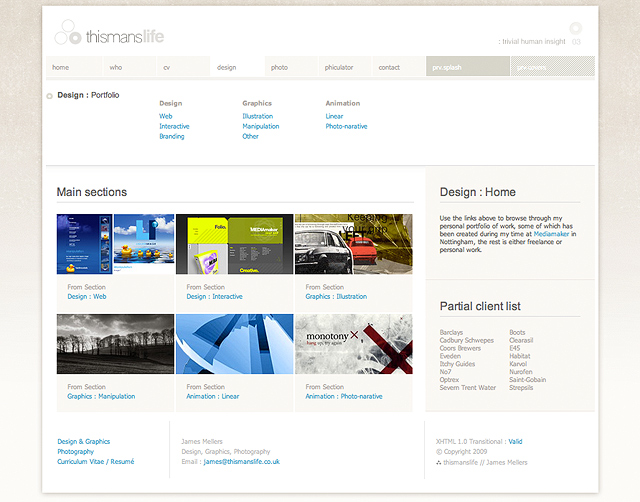Open the Photo-narative link under Animation
The width and height of the screenshot is (640, 502).
click(x=347, y=127)
